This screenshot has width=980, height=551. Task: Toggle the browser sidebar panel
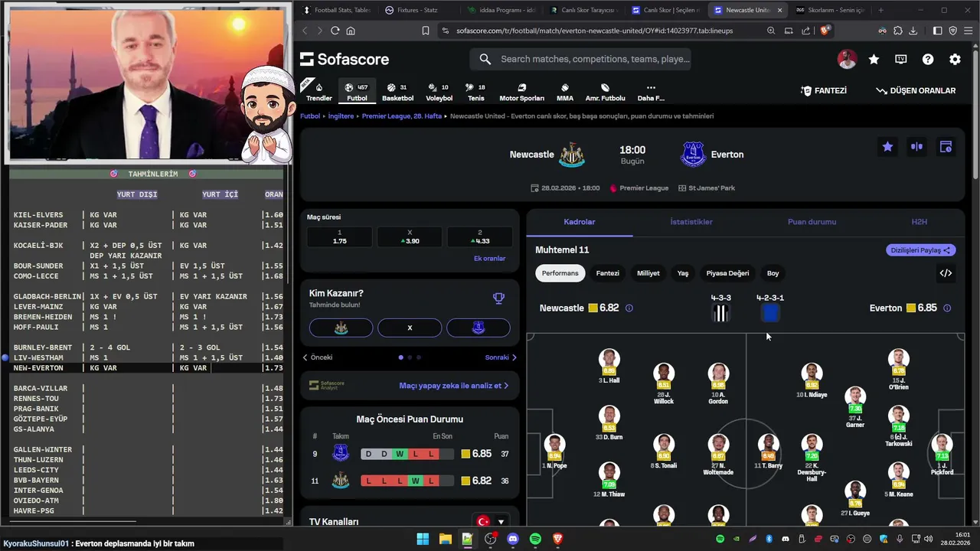937,31
